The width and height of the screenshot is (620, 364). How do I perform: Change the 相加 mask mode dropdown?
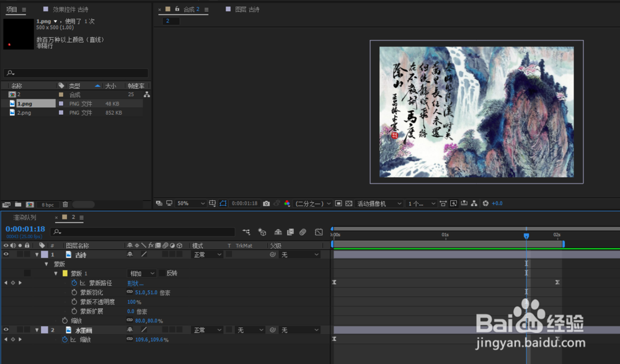pyautogui.click(x=142, y=273)
